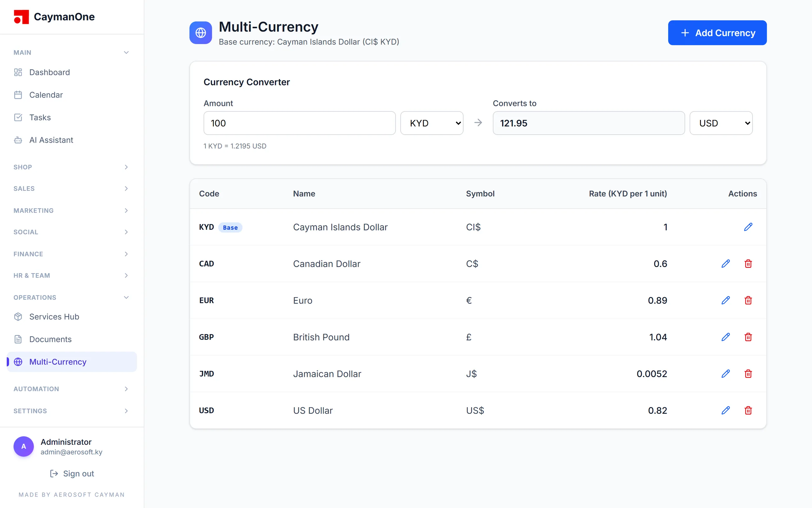Expand the MARKETING sidebar section

tap(71, 210)
